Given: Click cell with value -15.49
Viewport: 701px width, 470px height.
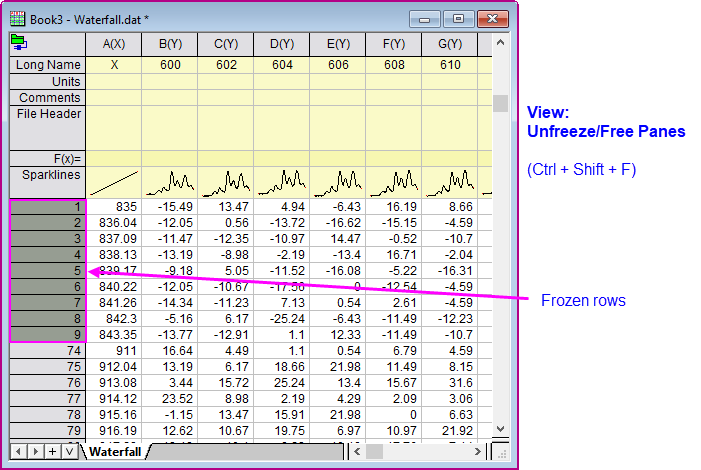Looking at the screenshot, I should (x=170, y=207).
